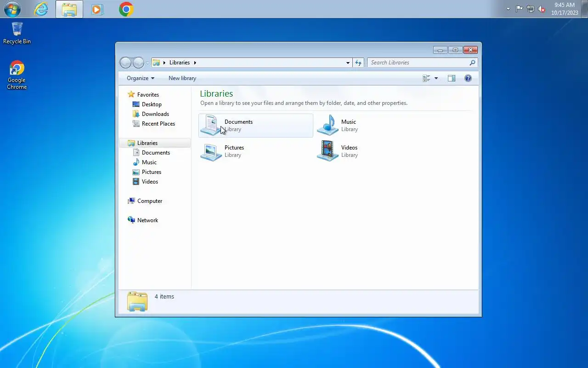Click the Forward navigation arrow
The width and height of the screenshot is (588, 368).
click(x=138, y=63)
